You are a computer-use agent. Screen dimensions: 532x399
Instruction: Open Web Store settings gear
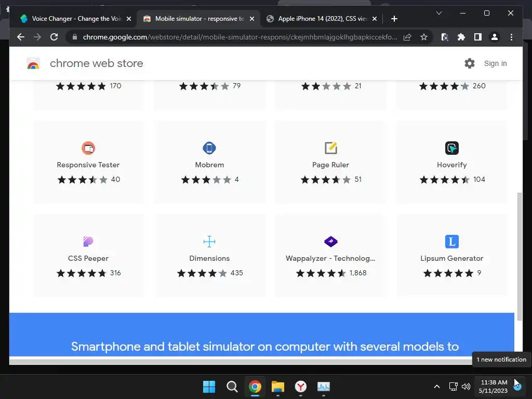[470, 63]
